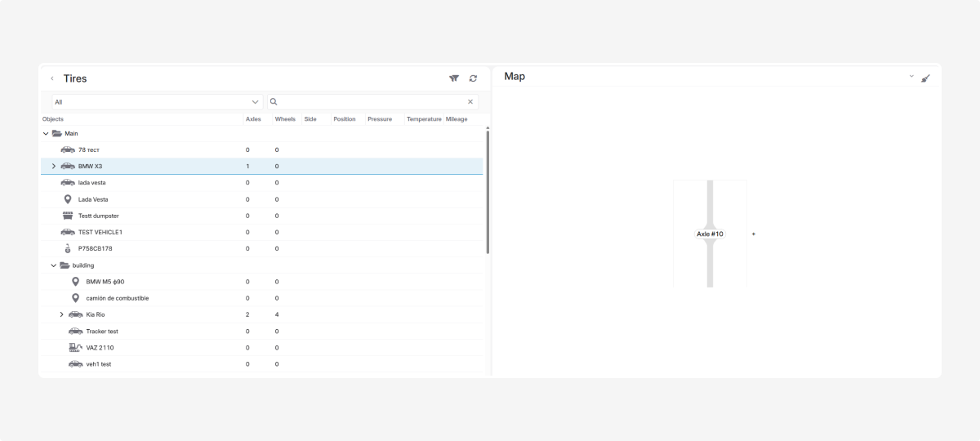The image size is (980, 441).
Task: Select the Axle #10 label
Action: tap(710, 234)
